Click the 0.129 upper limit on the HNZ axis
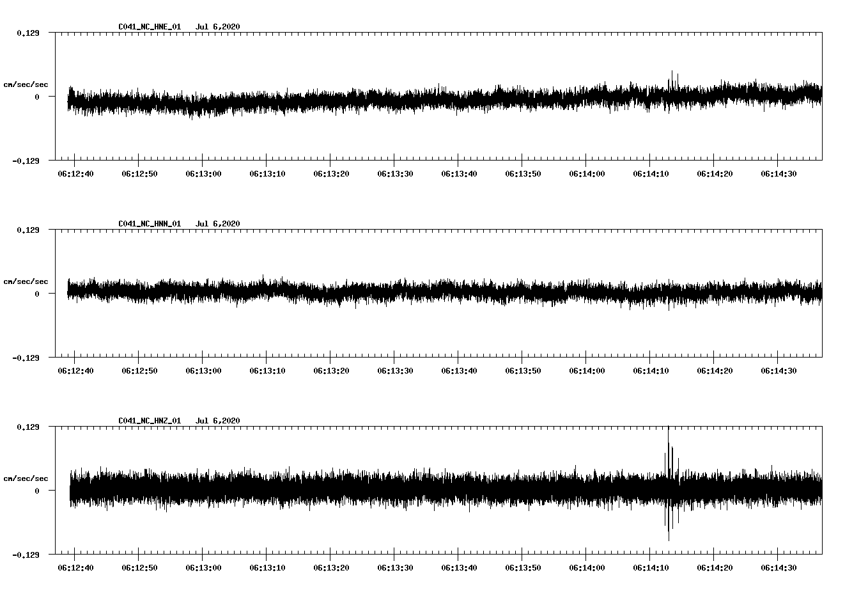This screenshot has height=591, width=868. point(28,427)
